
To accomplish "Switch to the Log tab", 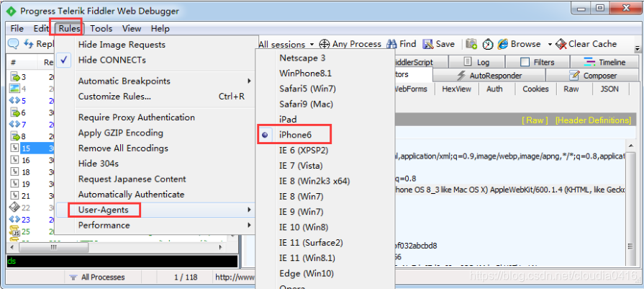I will point(477,62).
